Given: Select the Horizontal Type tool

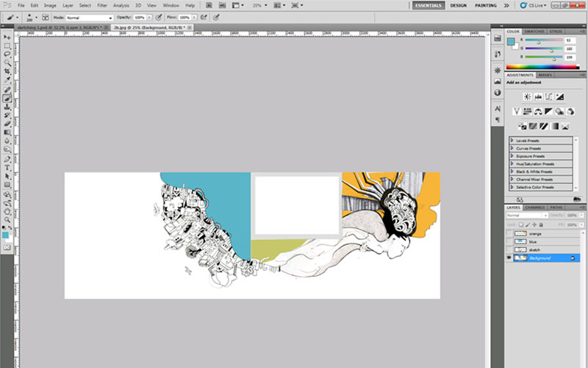Looking at the screenshot, I should tap(7, 168).
